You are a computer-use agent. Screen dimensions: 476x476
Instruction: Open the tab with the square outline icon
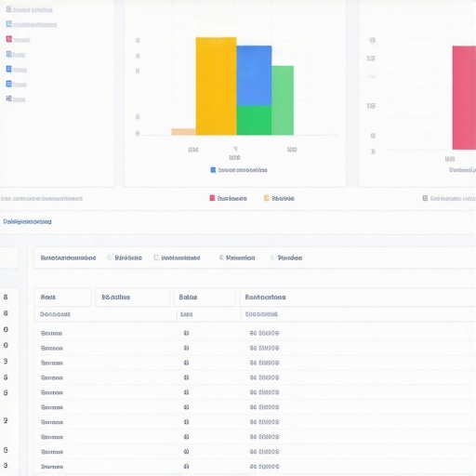[x=177, y=258]
